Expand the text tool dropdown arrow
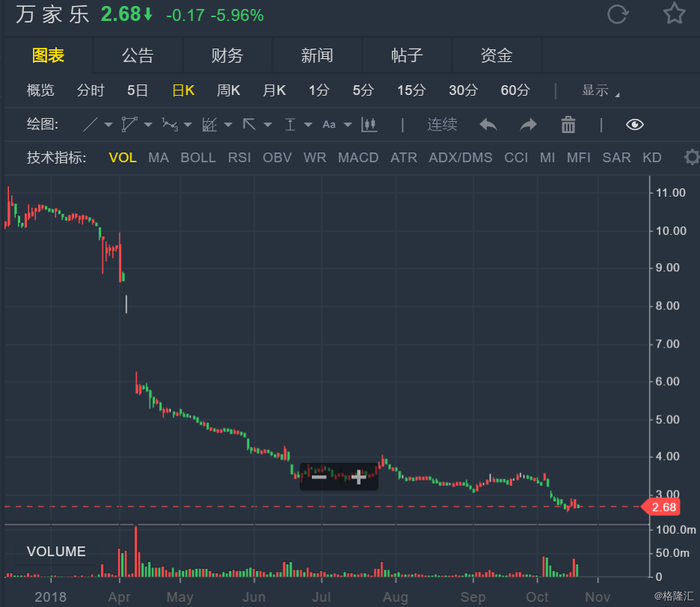This screenshot has width=700, height=607. click(348, 125)
